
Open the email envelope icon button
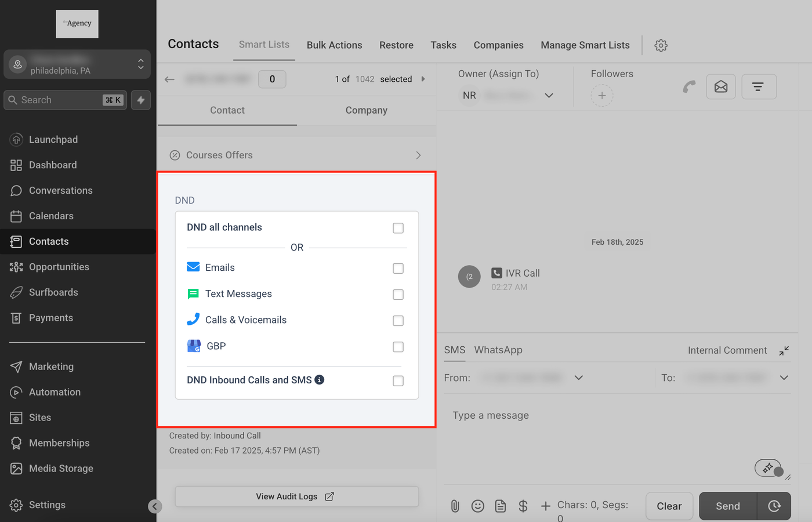click(721, 87)
